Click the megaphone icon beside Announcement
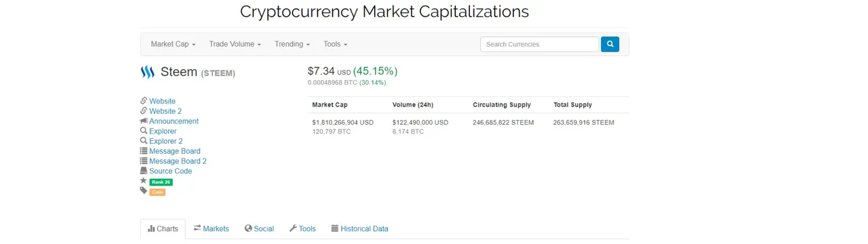Screen dimensions: 868x244 (144, 121)
